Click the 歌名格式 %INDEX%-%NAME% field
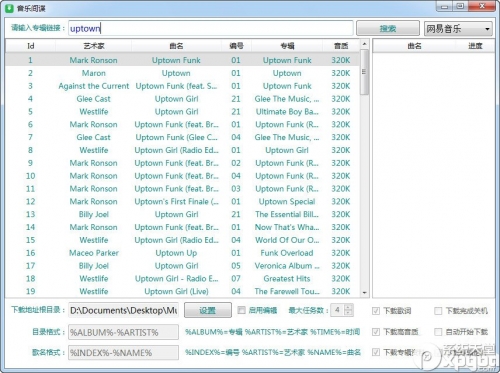Image resolution: width=500 pixels, height=373 pixels. [123, 353]
